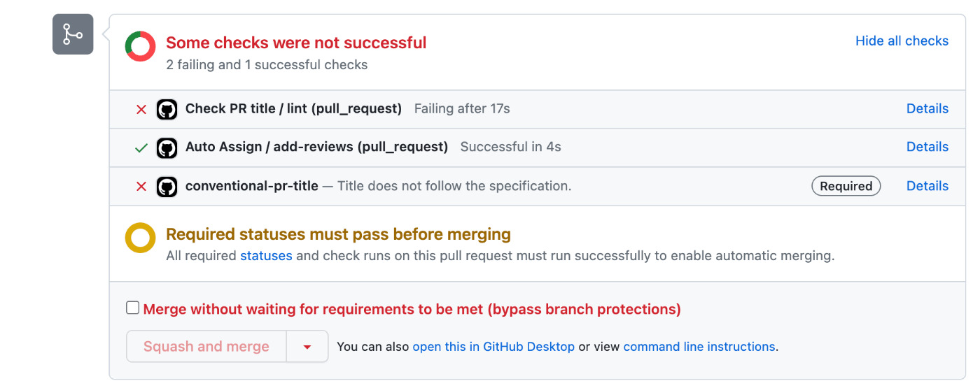
Task: Follow the statuses link
Action: [266, 256]
